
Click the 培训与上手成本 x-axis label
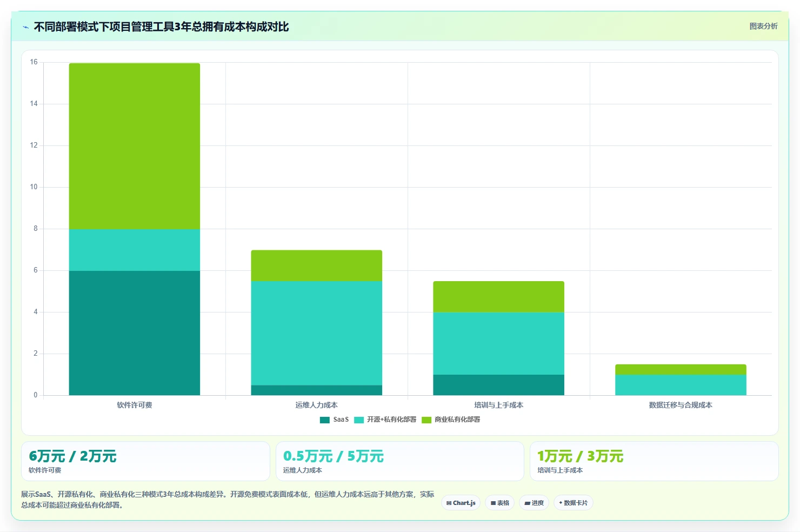(498, 405)
